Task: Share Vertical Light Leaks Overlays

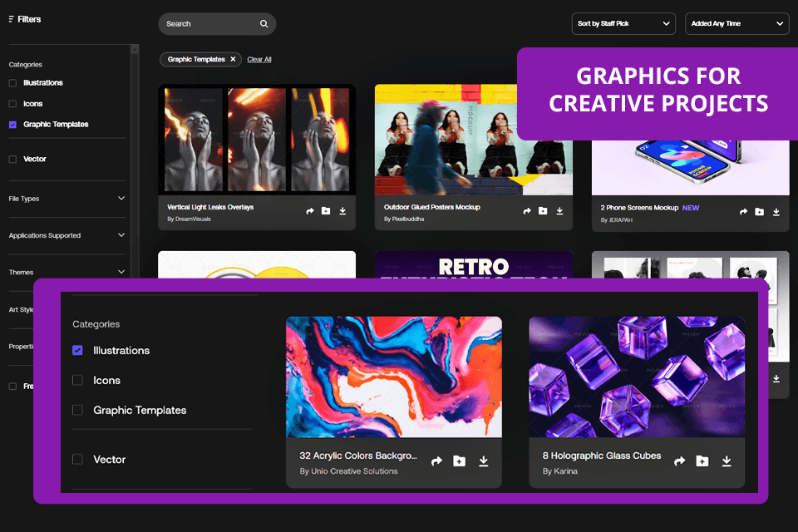Action: (x=310, y=211)
